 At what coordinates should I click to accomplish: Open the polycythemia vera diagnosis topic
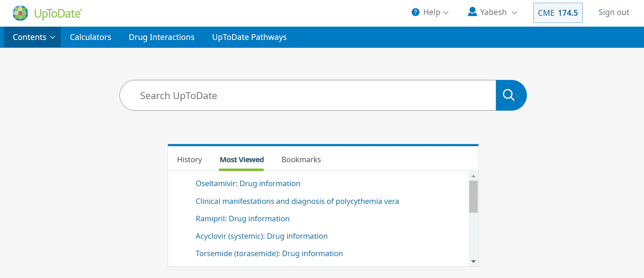pyautogui.click(x=297, y=201)
